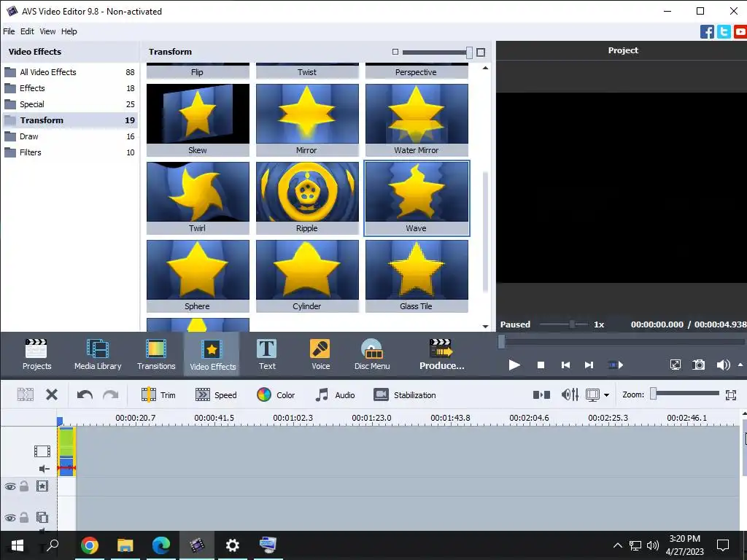
Task: Open the Facebook page icon
Action: 707,32
